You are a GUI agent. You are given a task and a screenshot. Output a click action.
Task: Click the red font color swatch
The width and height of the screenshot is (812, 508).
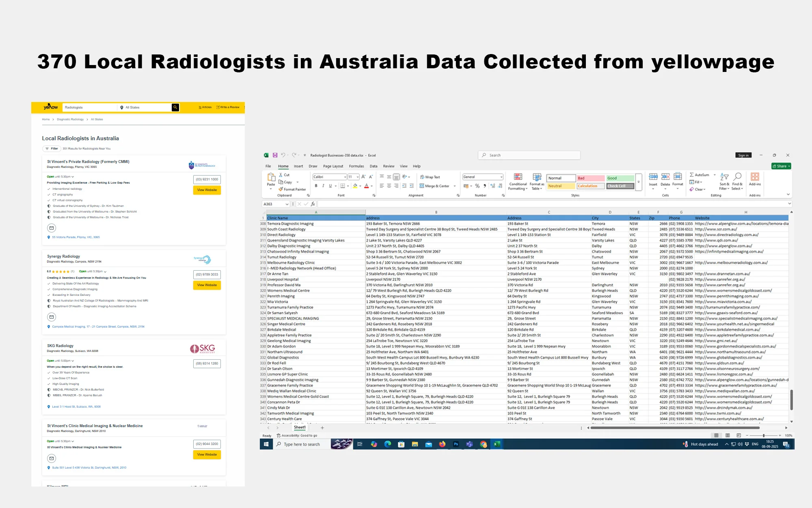tap(366, 186)
